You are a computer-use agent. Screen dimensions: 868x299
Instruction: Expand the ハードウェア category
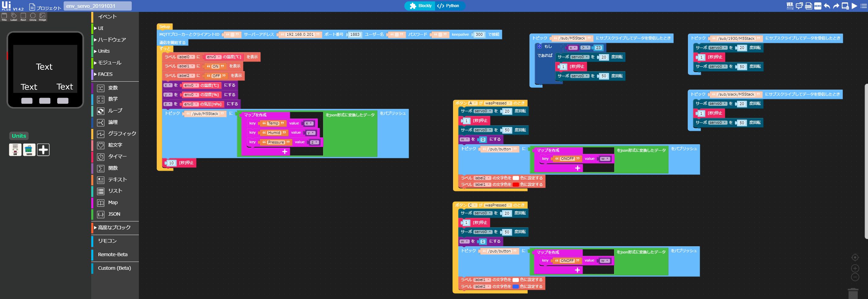[x=112, y=40]
